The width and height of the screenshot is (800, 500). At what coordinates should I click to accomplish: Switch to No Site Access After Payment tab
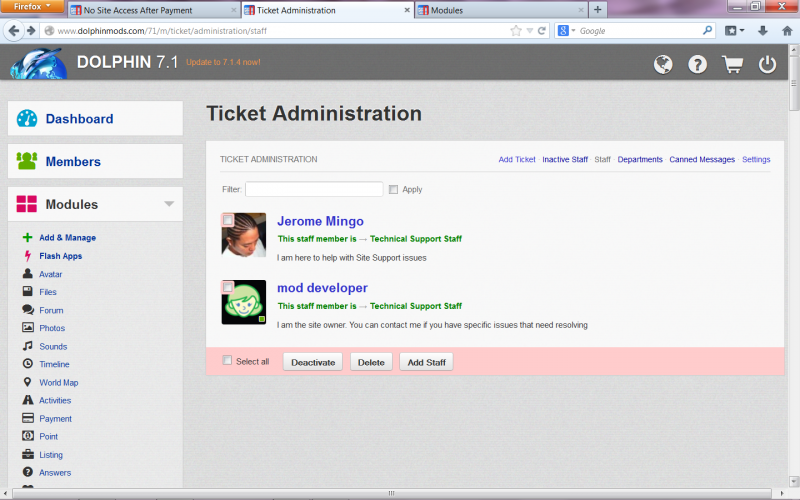click(154, 10)
